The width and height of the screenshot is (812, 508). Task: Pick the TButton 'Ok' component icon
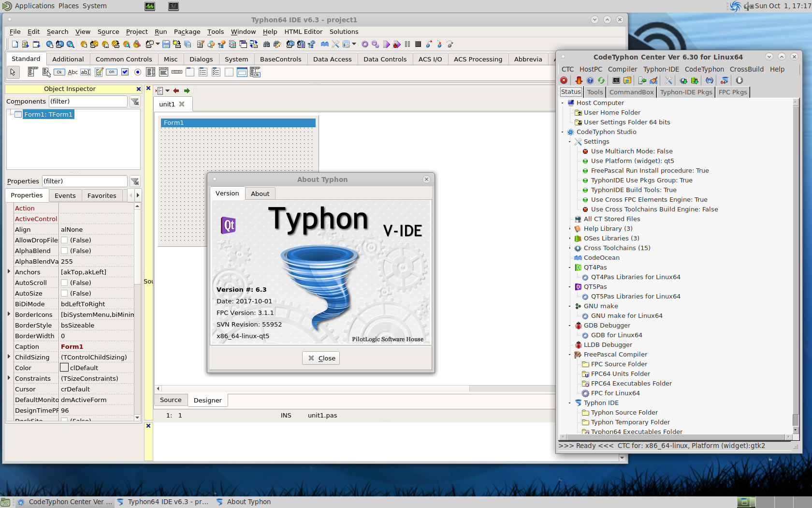pyautogui.click(x=59, y=72)
